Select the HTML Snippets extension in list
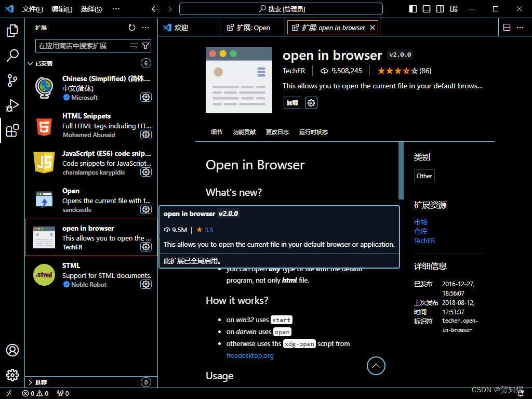The width and height of the screenshot is (532, 399). coord(91,126)
